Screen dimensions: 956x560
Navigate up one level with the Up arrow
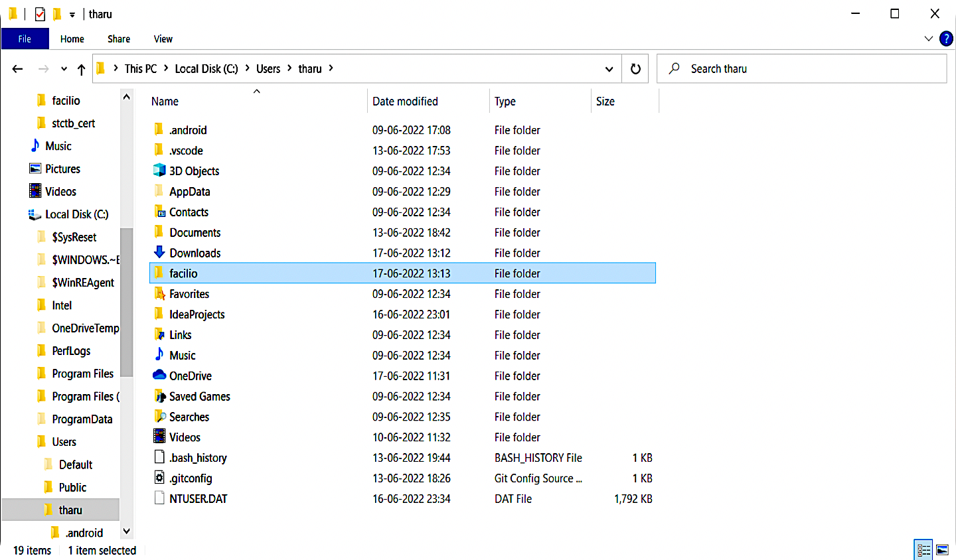pyautogui.click(x=81, y=68)
